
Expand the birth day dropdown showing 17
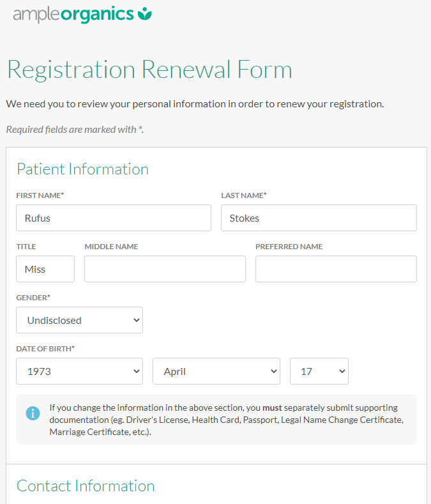[x=319, y=371]
